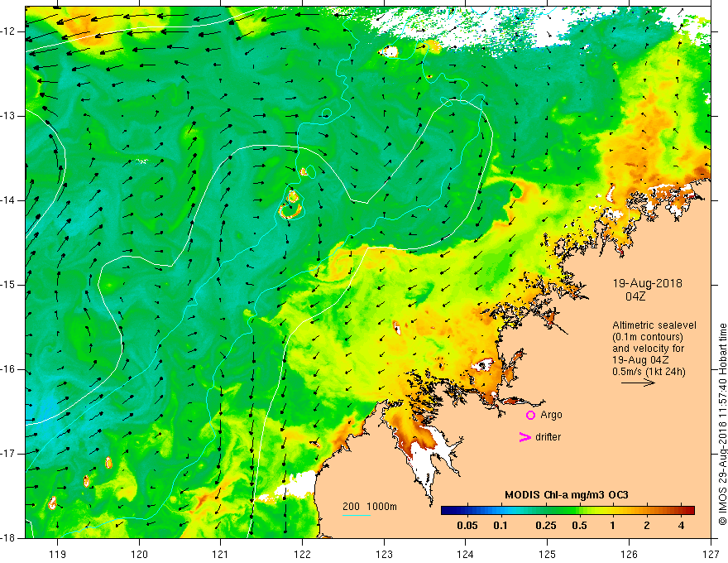Click color bar tick label 2
This screenshot has height=563, width=728.
pos(647,526)
